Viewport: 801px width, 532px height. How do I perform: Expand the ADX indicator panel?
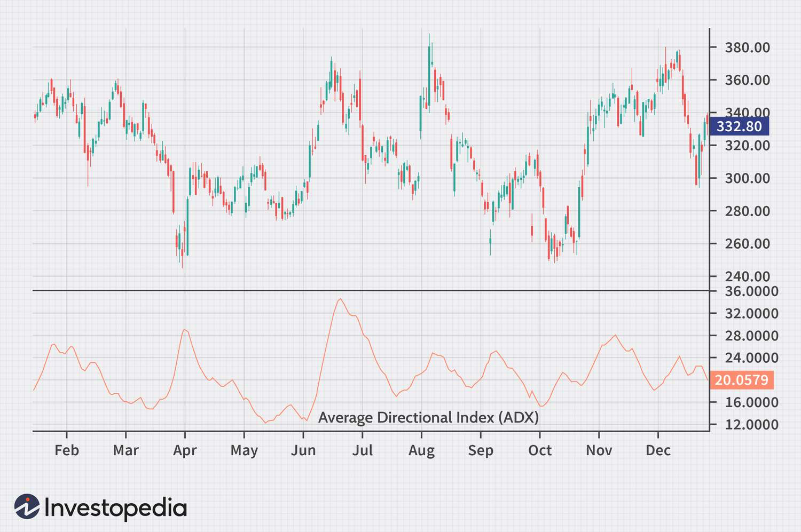(374, 358)
